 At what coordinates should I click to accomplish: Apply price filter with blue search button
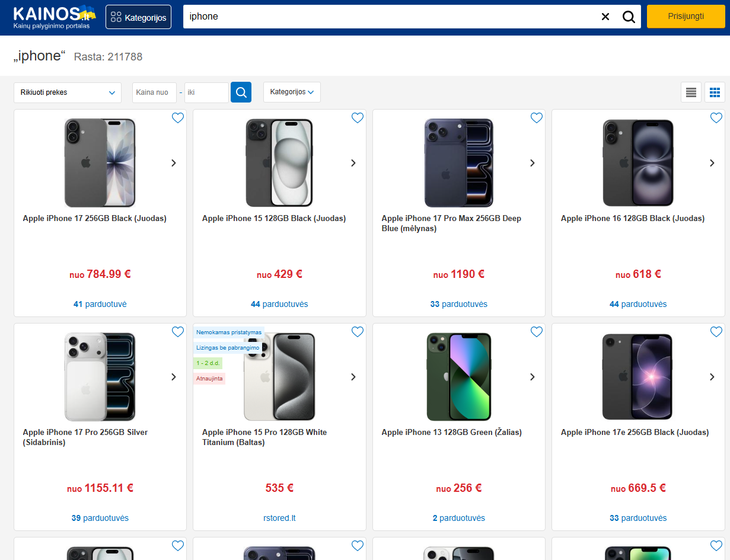241,92
